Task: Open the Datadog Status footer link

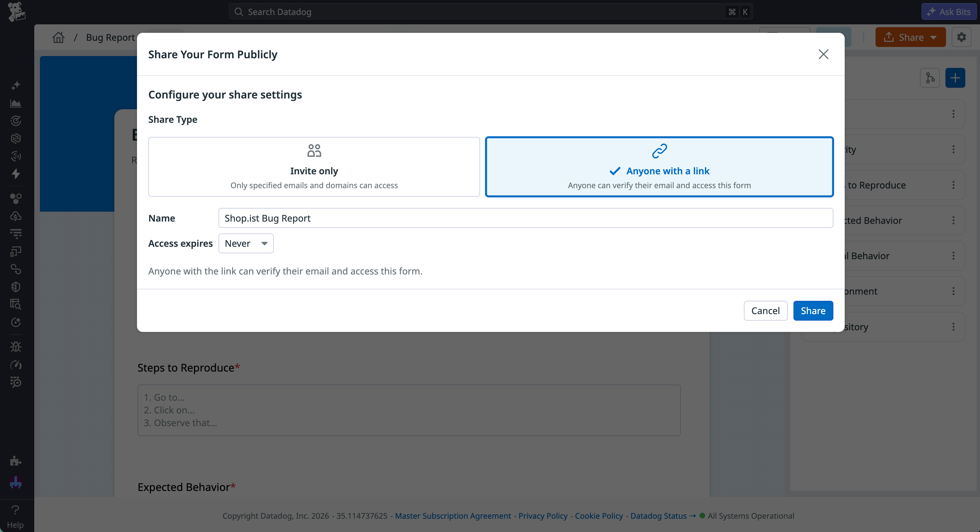Action: pos(663,516)
